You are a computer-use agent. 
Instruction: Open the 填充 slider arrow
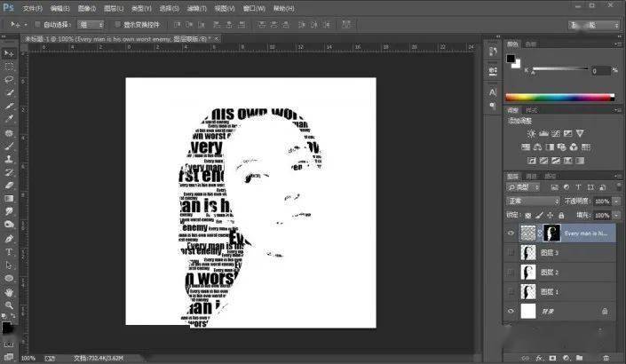pos(616,215)
